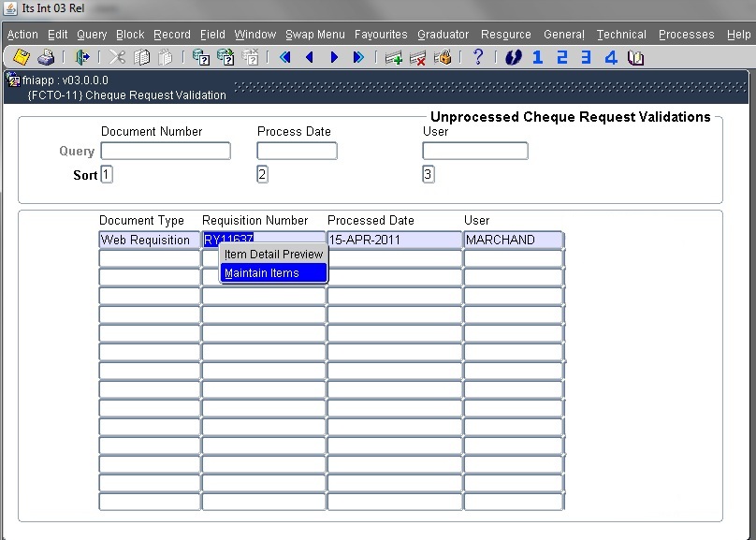
Task: Click the Save icon in the toolbar
Action: 21,57
